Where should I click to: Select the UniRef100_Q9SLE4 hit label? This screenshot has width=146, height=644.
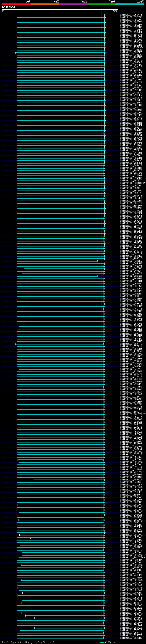(x=131, y=239)
